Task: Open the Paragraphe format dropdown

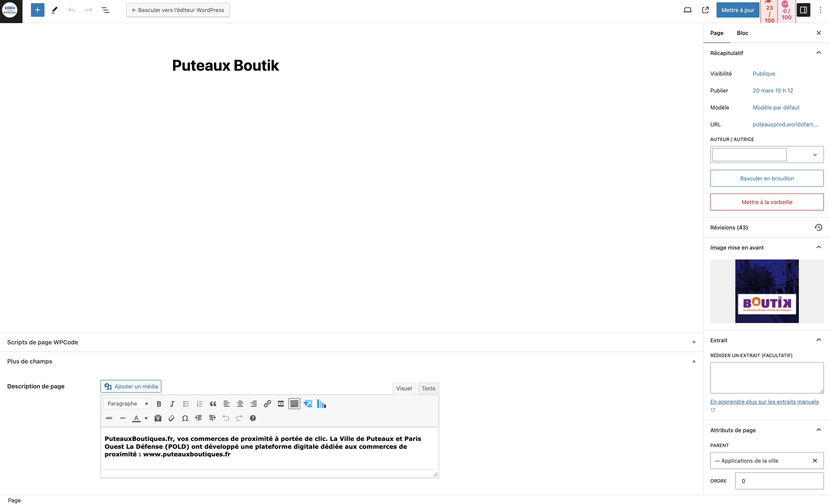Action: 127,404
